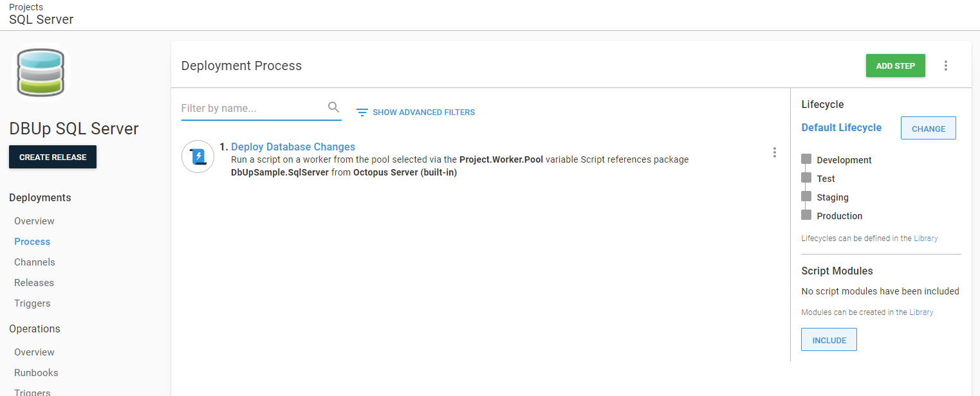This screenshot has height=396, width=980.
Task: Open the Channels section in sidebar
Action: [35, 262]
